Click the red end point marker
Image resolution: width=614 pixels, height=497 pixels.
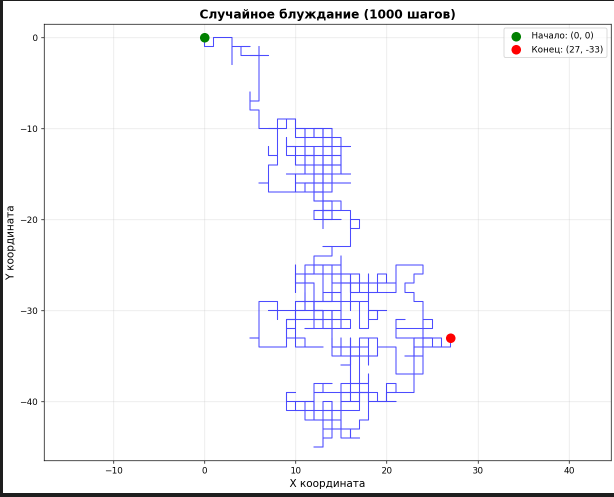point(450,338)
